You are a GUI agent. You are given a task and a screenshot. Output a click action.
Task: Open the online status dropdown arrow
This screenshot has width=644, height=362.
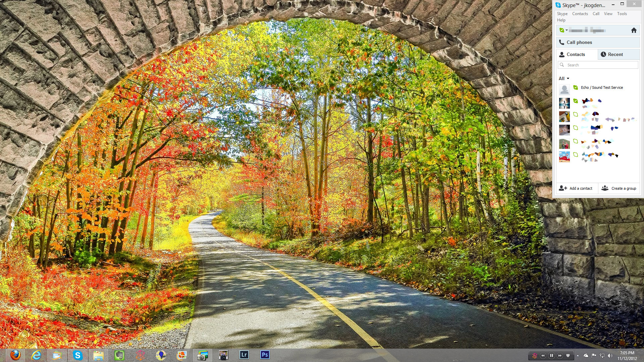(x=567, y=31)
